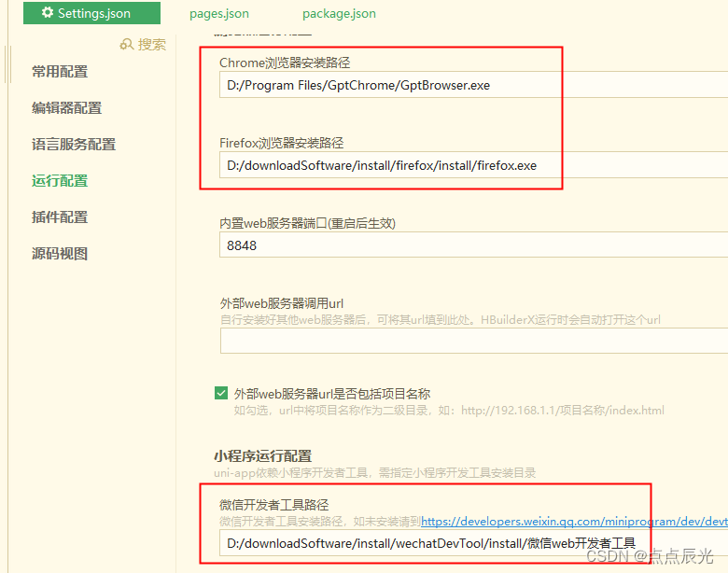Open 插件配置 settings section
This screenshot has height=573, width=728.
60,217
